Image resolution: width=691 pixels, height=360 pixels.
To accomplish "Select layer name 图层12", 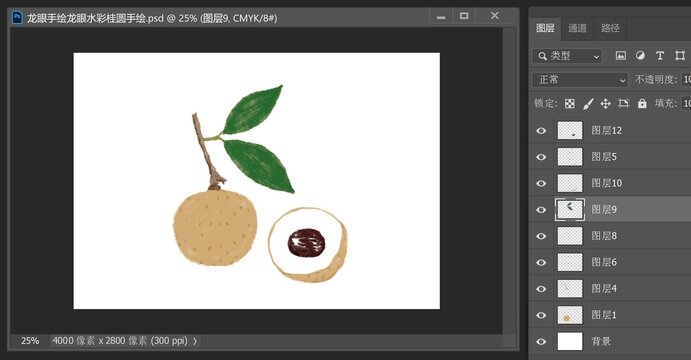I will point(606,130).
